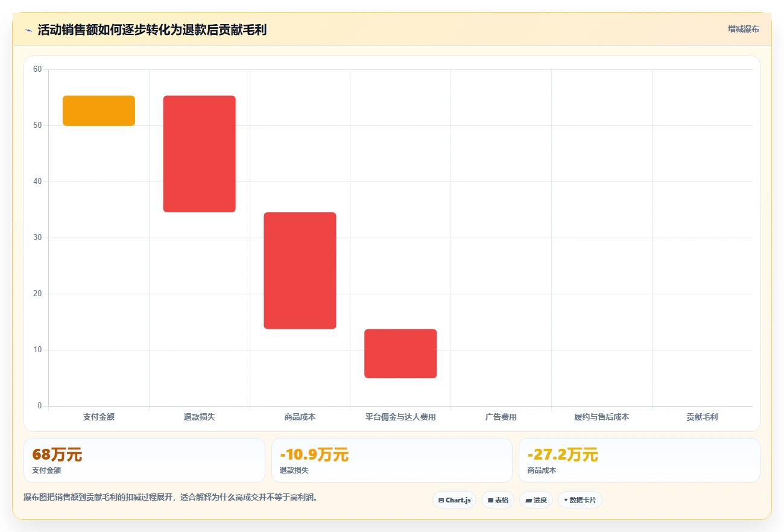Click the red 商品成本 waterfall bar
Screen dimensions: 784x532
pyautogui.click(x=300, y=271)
